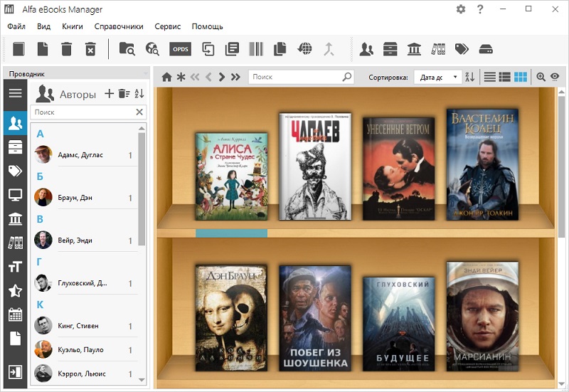Open the Сервис menu
Image resolution: width=569 pixels, height=392 pixels.
(167, 26)
